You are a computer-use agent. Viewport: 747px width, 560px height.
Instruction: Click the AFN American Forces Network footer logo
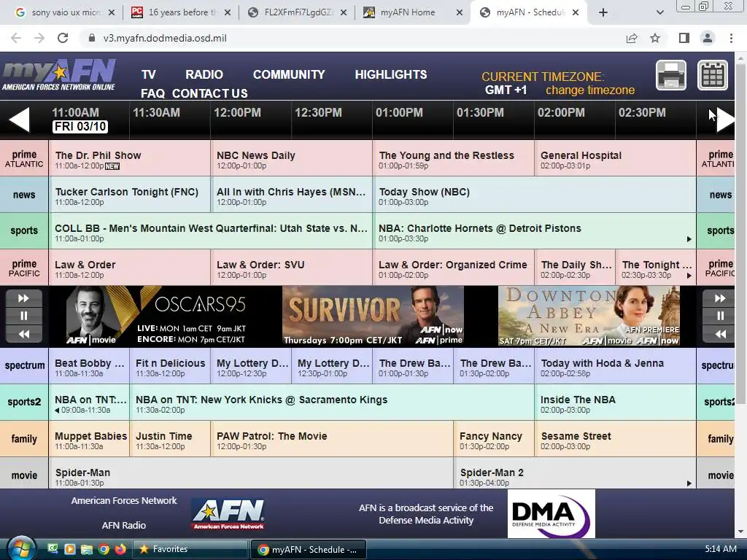coord(228,514)
